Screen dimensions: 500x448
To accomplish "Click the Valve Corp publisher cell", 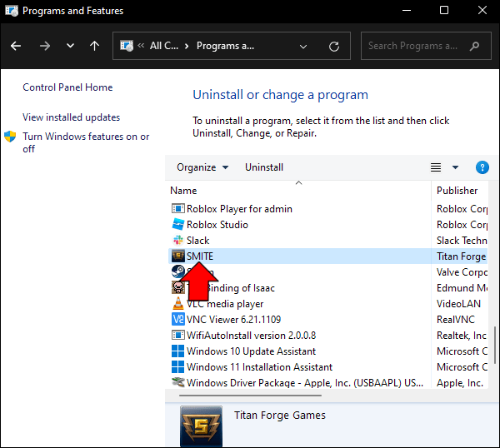I will [x=462, y=272].
